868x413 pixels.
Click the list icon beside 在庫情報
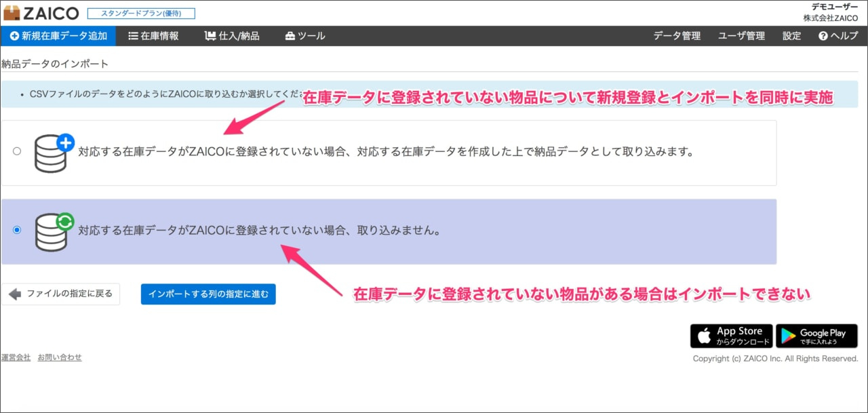pyautogui.click(x=134, y=35)
